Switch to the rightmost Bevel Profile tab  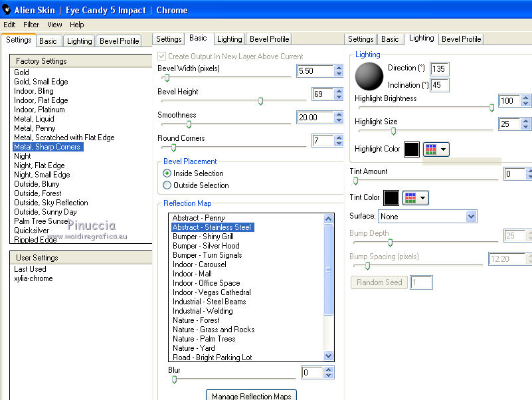click(x=461, y=39)
